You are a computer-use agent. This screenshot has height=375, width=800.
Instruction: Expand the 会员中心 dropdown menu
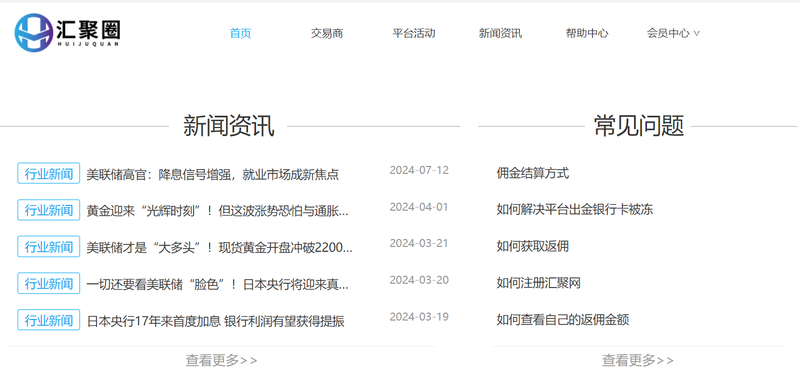tap(673, 34)
